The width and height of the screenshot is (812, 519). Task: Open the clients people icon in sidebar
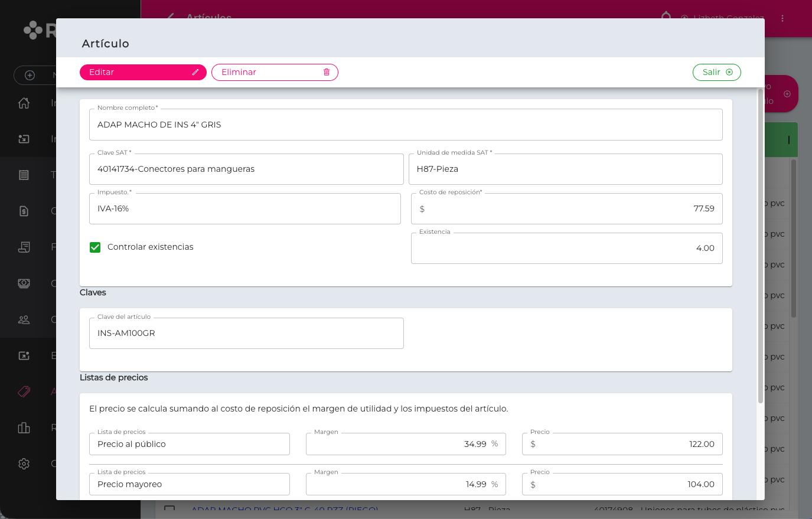coord(24,319)
